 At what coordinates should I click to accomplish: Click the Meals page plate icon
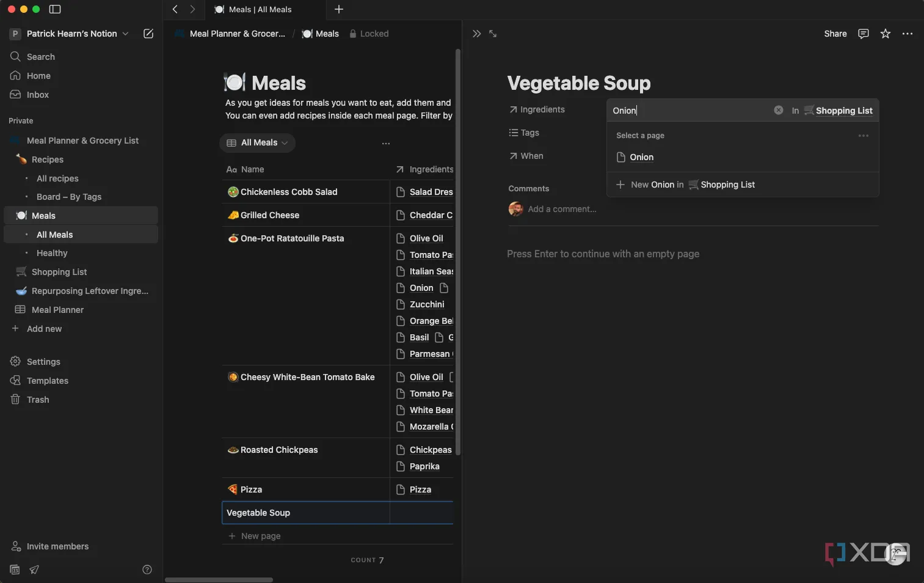235,82
